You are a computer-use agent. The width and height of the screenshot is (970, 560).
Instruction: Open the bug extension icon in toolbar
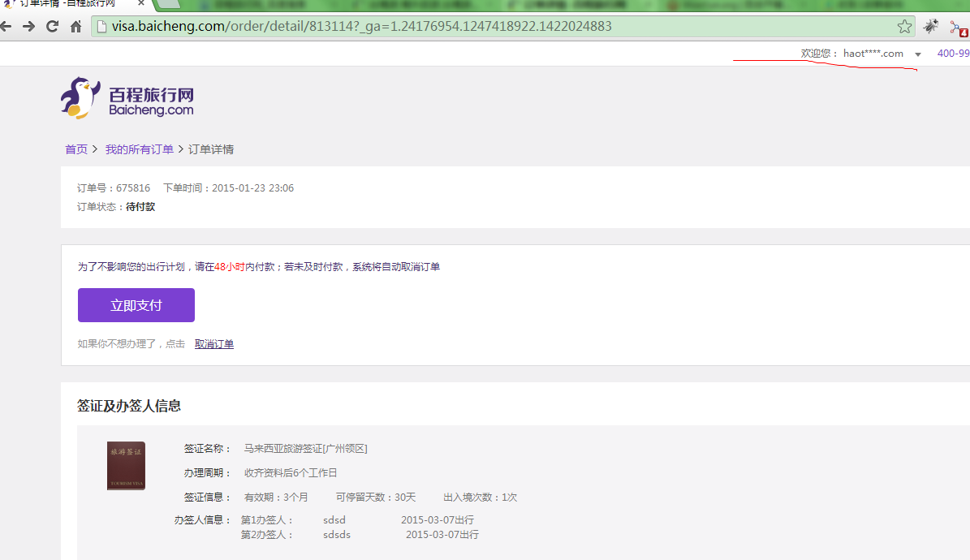[x=930, y=27]
